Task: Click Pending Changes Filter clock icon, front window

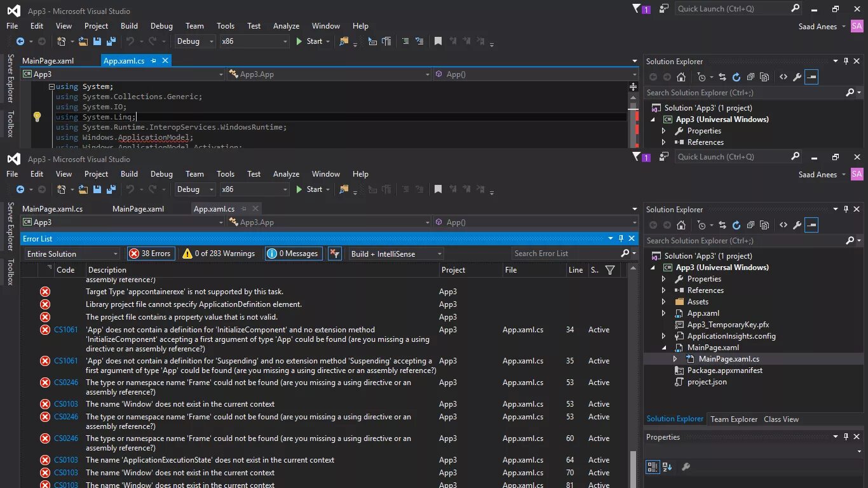Action: [x=701, y=225]
